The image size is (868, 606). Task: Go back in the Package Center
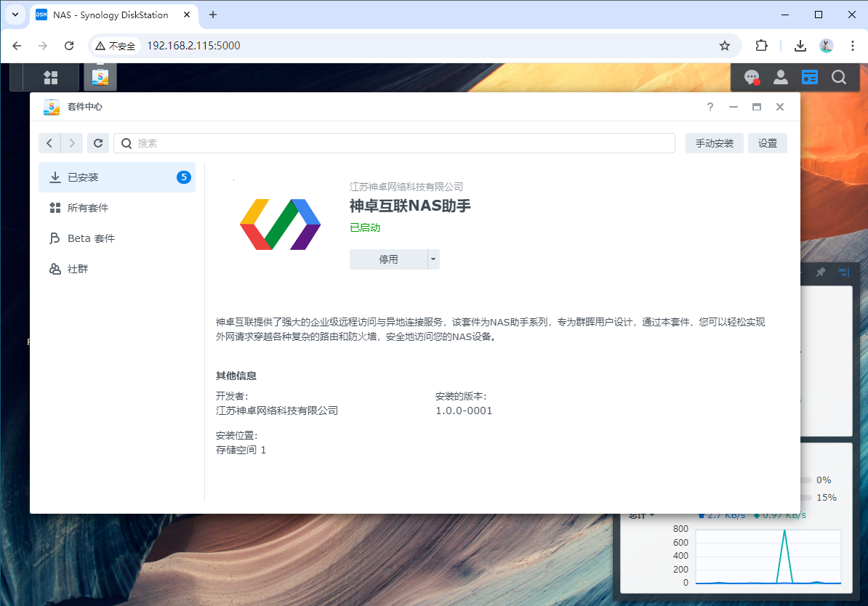49,143
